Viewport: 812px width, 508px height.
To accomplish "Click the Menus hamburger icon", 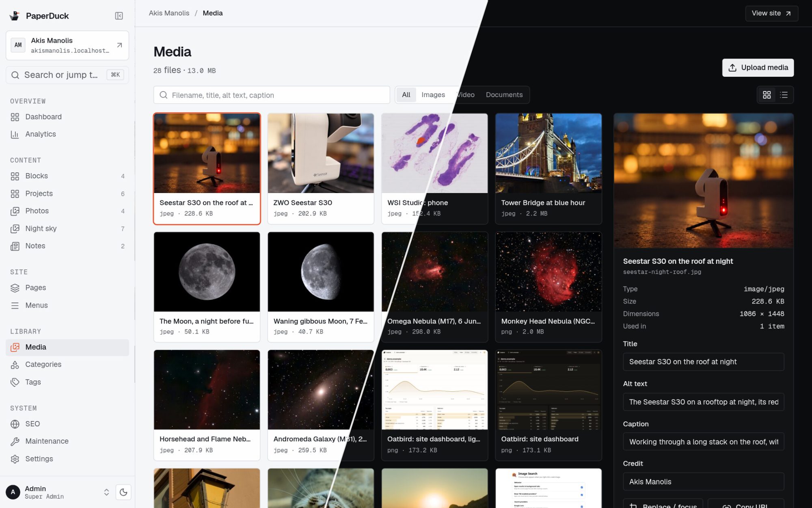I will pyautogui.click(x=15, y=305).
